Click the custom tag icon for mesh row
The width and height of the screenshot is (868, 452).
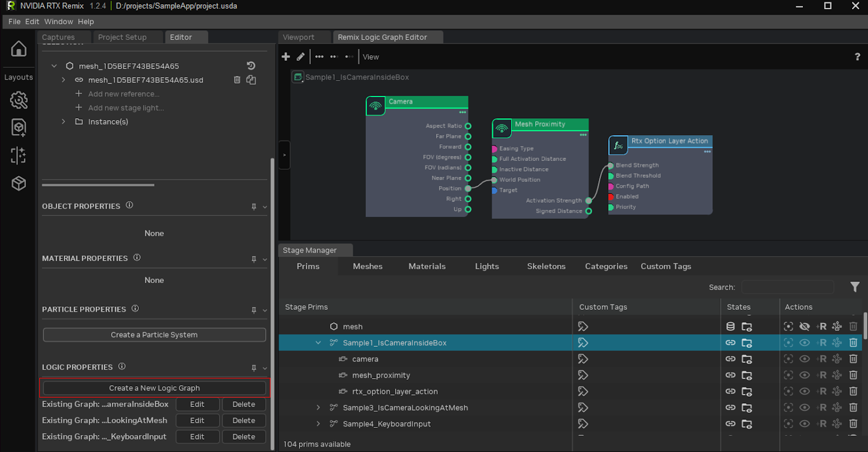pos(583,326)
